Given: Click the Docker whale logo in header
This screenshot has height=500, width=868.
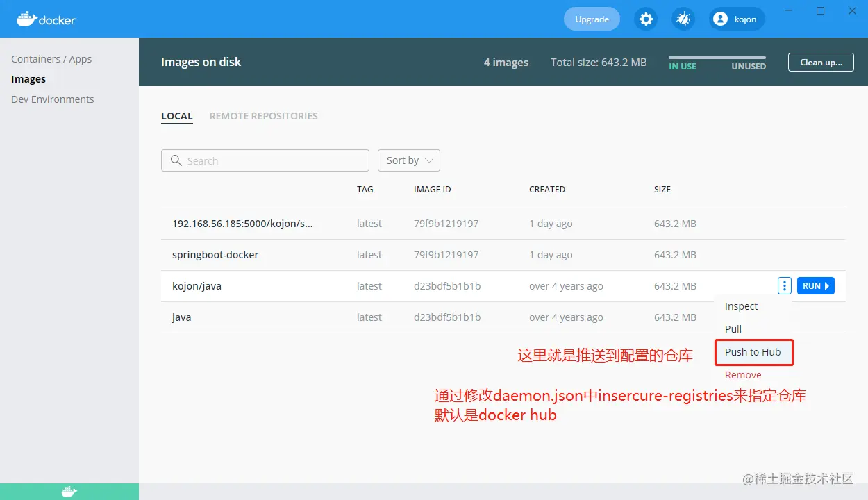Looking at the screenshot, I should (47, 19).
